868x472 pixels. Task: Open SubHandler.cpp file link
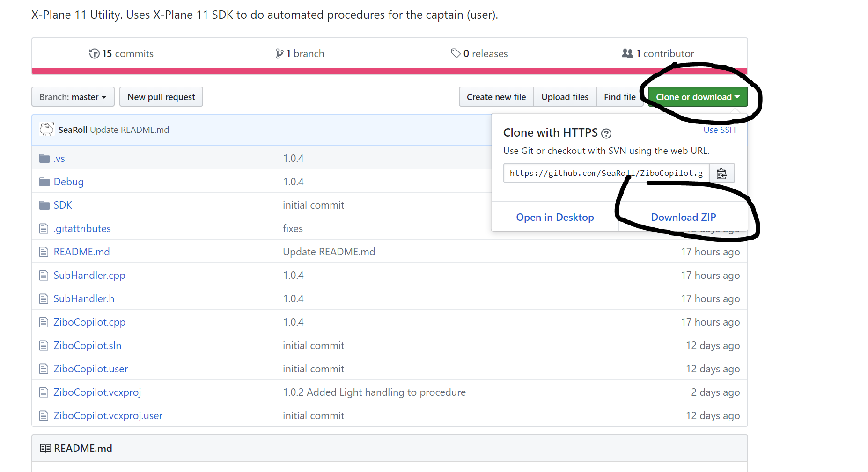coord(89,275)
